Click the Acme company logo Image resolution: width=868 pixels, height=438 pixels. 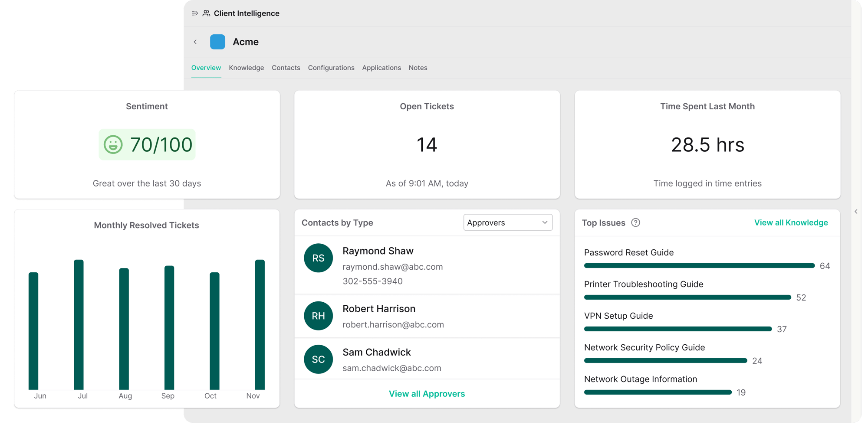[217, 42]
